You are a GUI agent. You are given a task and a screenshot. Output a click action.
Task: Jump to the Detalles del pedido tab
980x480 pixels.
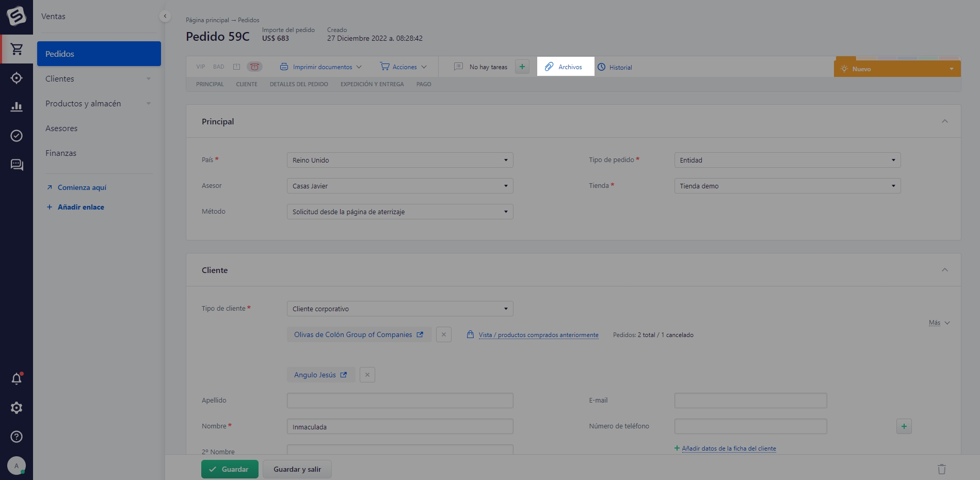(299, 84)
